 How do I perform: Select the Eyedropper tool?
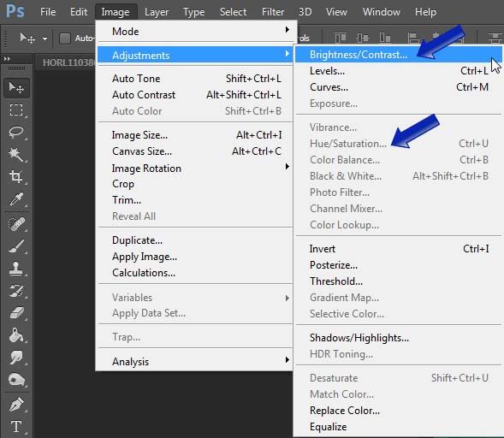coord(16,199)
